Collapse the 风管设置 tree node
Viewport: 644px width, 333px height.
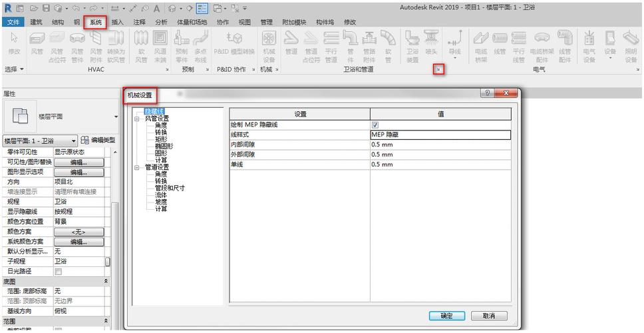click(x=136, y=118)
